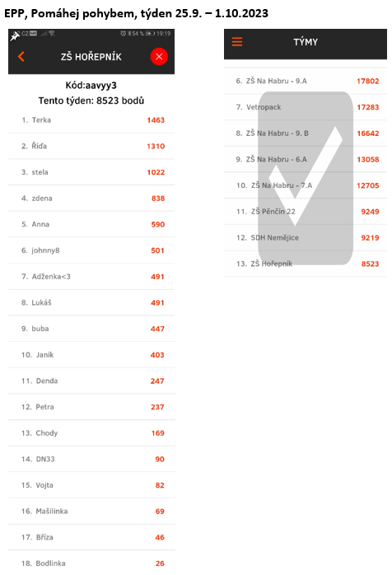Open the orange hamburger menu
This screenshot has width=392, height=575.
click(237, 42)
